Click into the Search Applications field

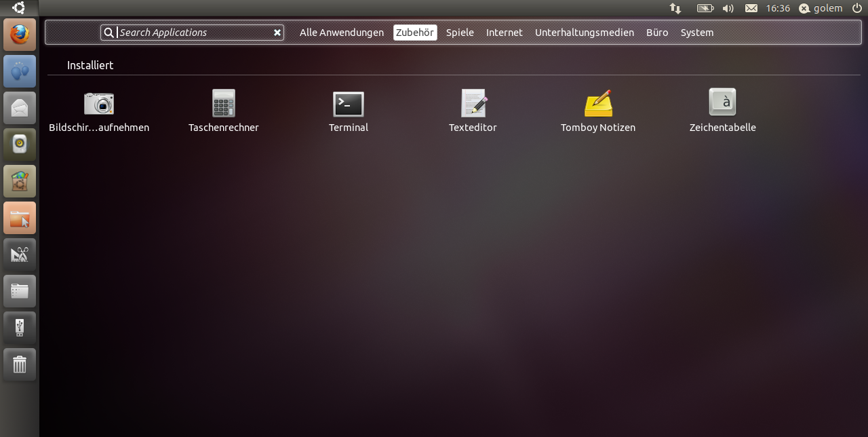193,33
